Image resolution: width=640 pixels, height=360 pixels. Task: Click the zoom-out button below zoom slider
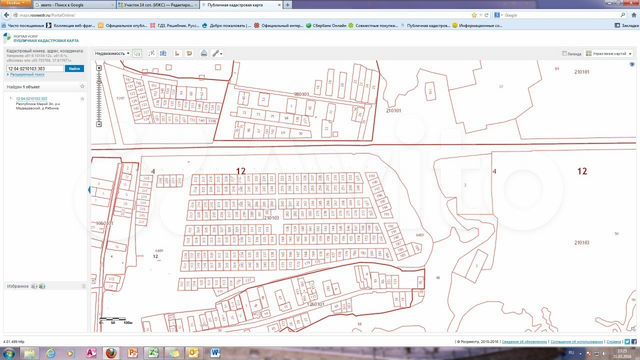pos(99,124)
